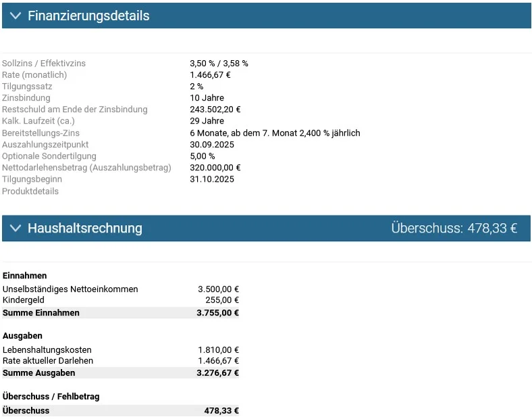The image size is (532, 419).
Task: Click the Kalk. Laufzeit (ca.) label
Action: pyautogui.click(x=38, y=121)
